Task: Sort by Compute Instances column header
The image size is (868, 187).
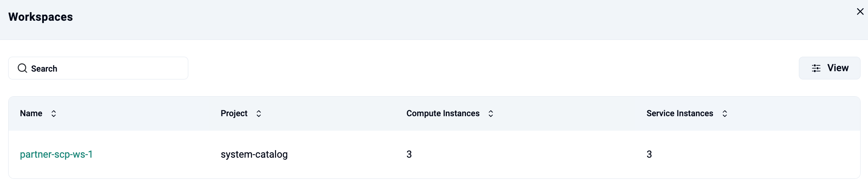Action: 443,113
